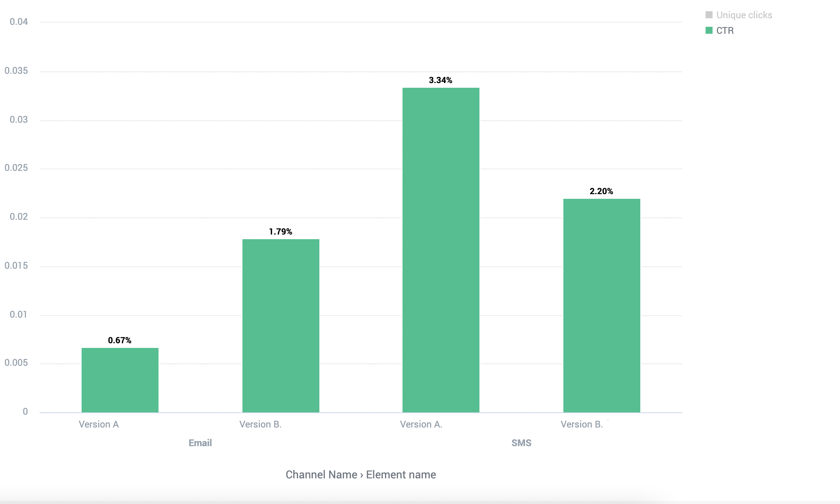Click the tallest SMS Version A bar

[x=441, y=250]
